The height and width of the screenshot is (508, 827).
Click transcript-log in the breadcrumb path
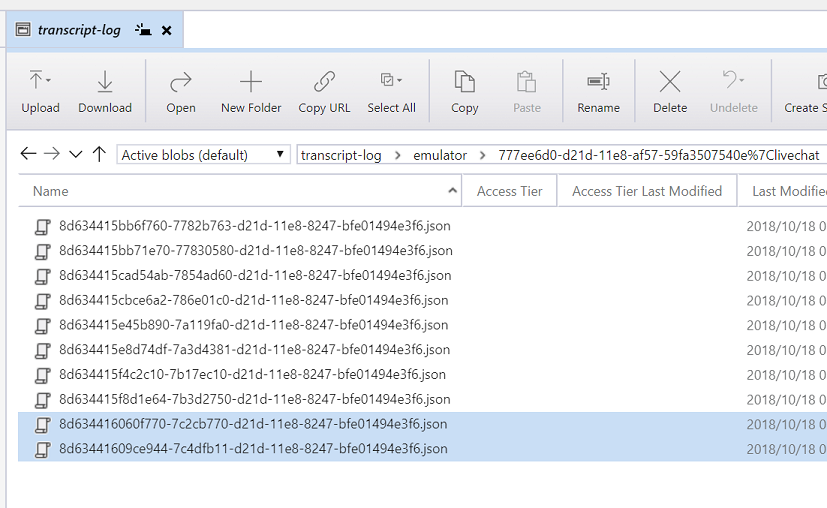coord(341,155)
